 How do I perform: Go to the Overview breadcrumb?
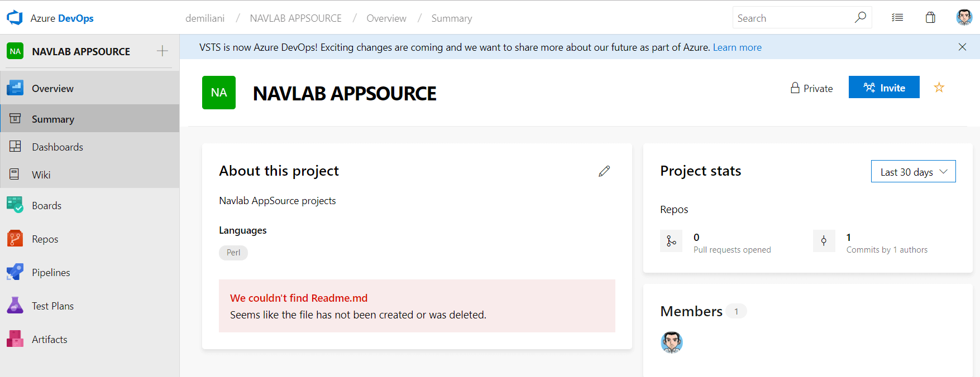[386, 18]
